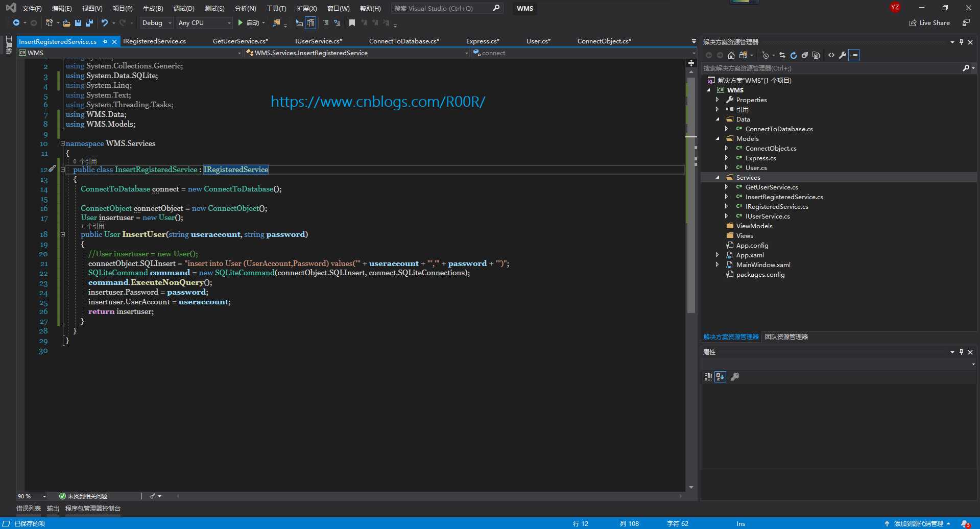Screen dimensions: 980x529
Task: Start debugging with the green play icon
Action: coord(240,23)
